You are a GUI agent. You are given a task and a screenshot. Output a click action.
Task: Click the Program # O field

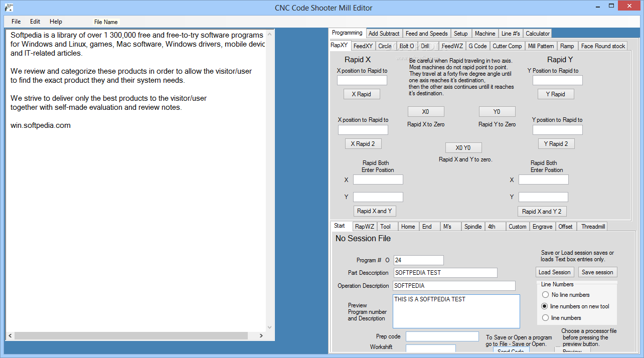418,260
